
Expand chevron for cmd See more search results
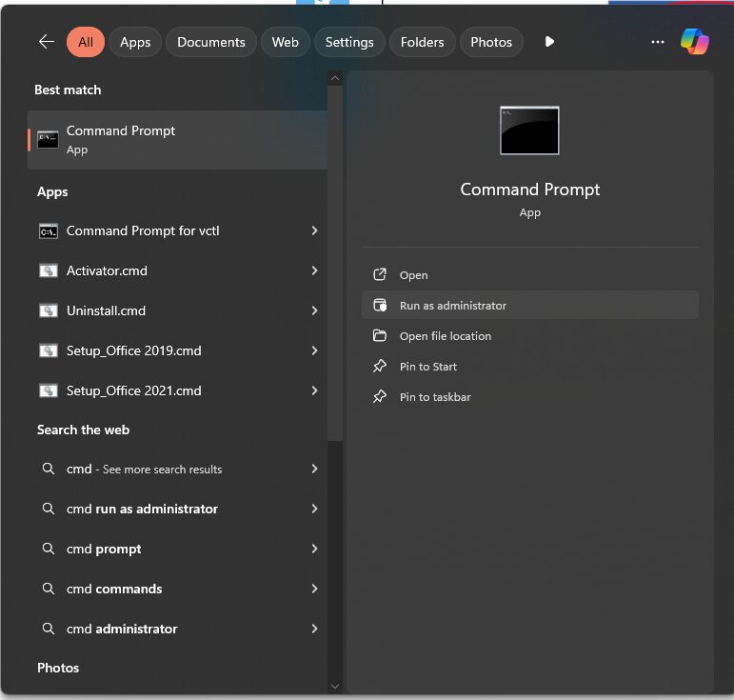(314, 469)
